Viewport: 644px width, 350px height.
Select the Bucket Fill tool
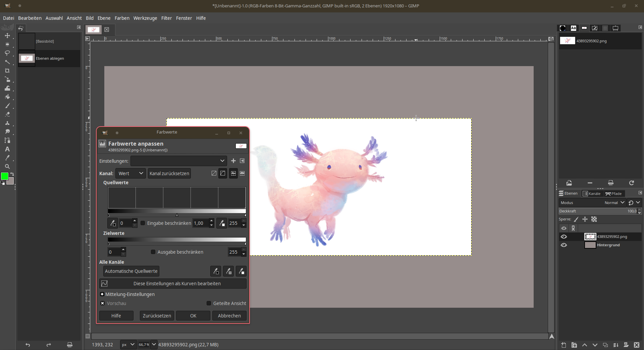tap(7, 97)
